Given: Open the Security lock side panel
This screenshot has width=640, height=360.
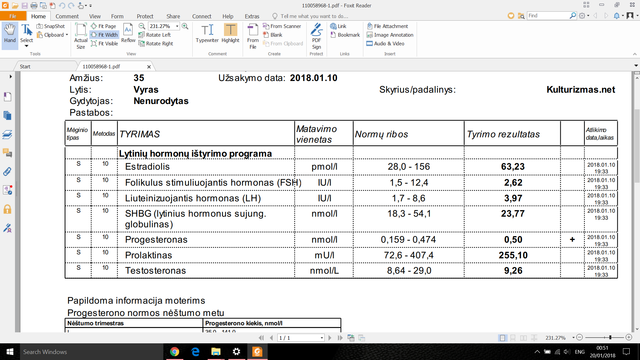Looking at the screenshot, I should click(x=7, y=209).
